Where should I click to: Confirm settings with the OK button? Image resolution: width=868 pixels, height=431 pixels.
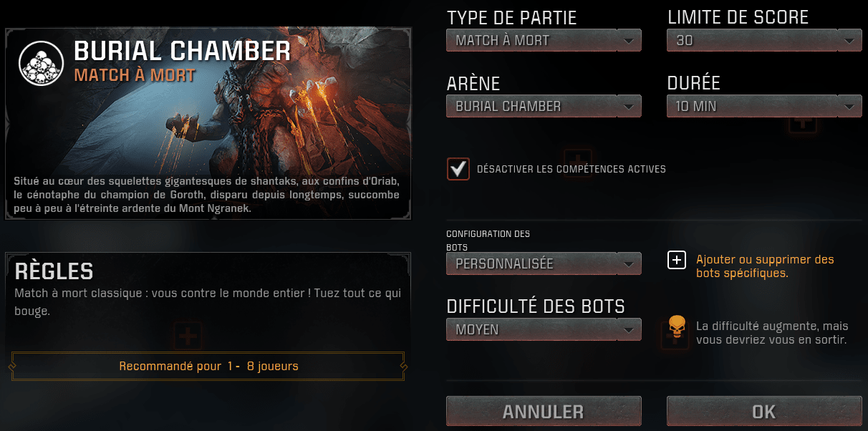(x=764, y=412)
